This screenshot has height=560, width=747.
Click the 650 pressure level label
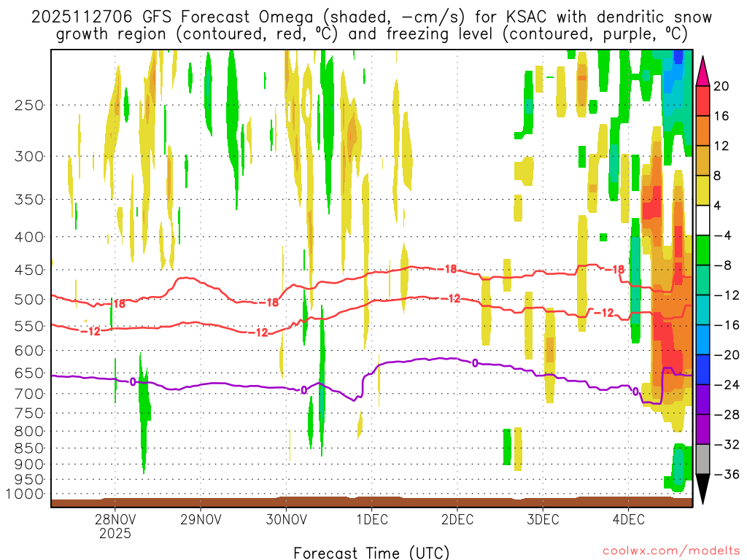[29, 373]
